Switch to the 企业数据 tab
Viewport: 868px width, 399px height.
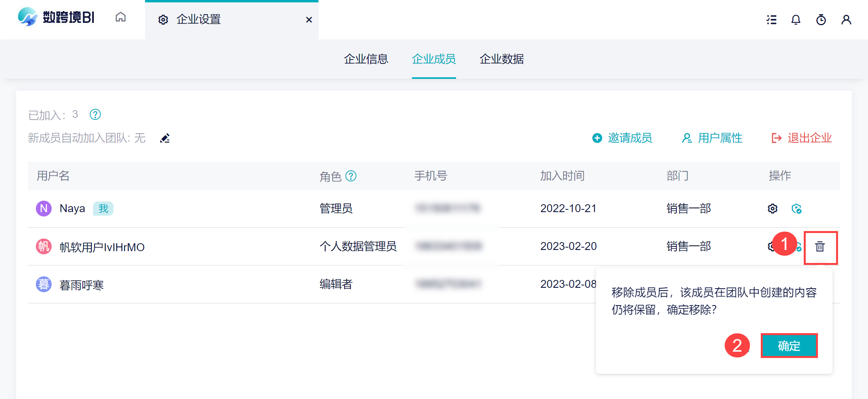pos(501,59)
